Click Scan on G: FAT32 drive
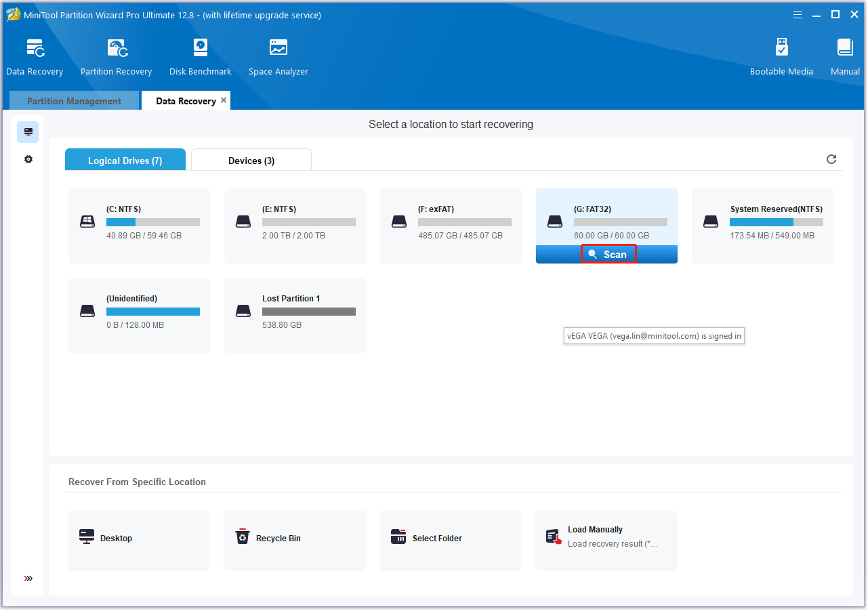 [608, 254]
